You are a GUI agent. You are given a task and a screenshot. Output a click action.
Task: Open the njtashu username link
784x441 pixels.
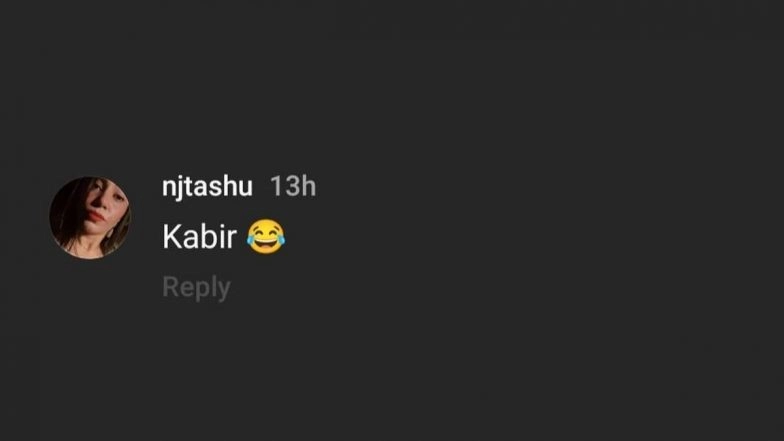pyautogui.click(x=207, y=186)
